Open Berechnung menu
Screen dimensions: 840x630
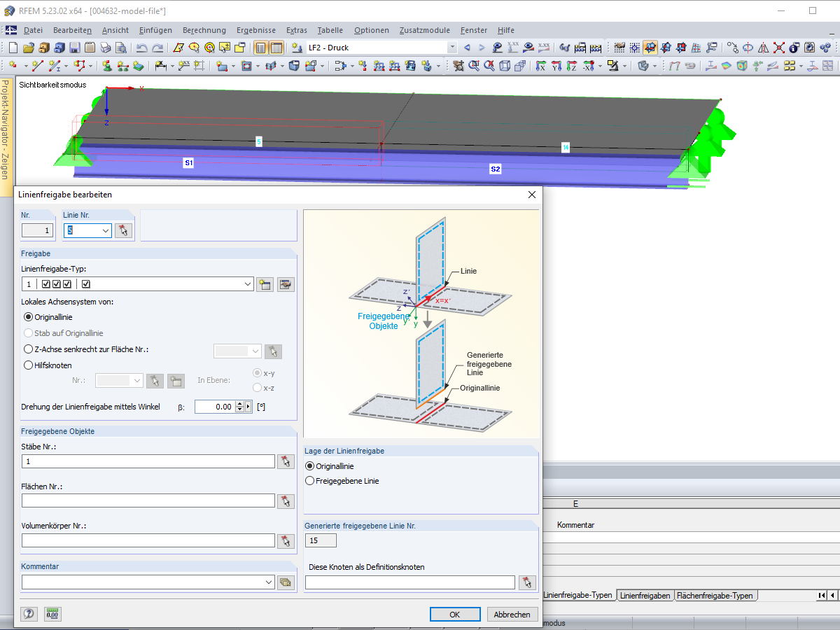click(204, 30)
